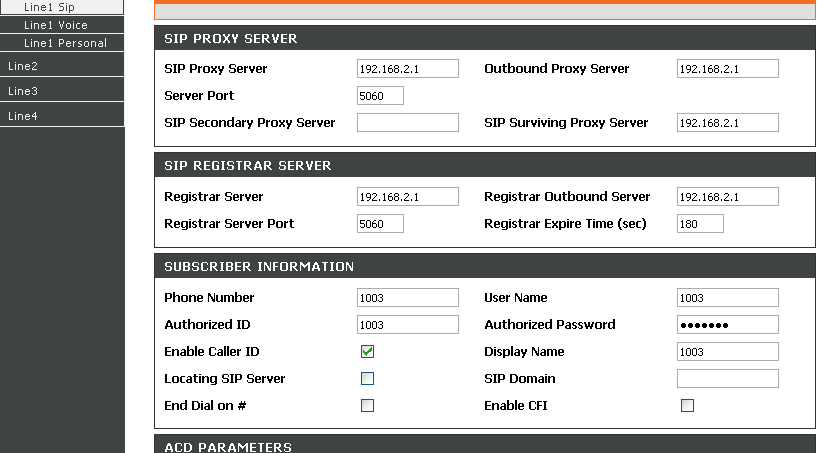Viewport: 822px width, 453px height.
Task: Enable the Enable CFI checkbox
Action: tap(687, 405)
